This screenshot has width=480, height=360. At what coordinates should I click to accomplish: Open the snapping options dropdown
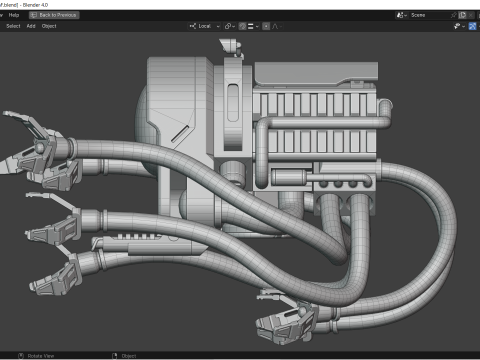point(253,26)
